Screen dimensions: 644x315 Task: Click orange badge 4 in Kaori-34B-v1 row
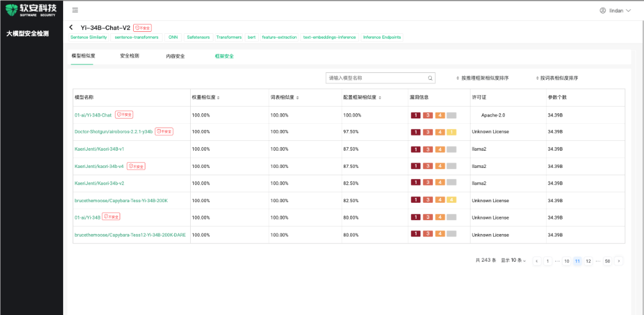[440, 150]
